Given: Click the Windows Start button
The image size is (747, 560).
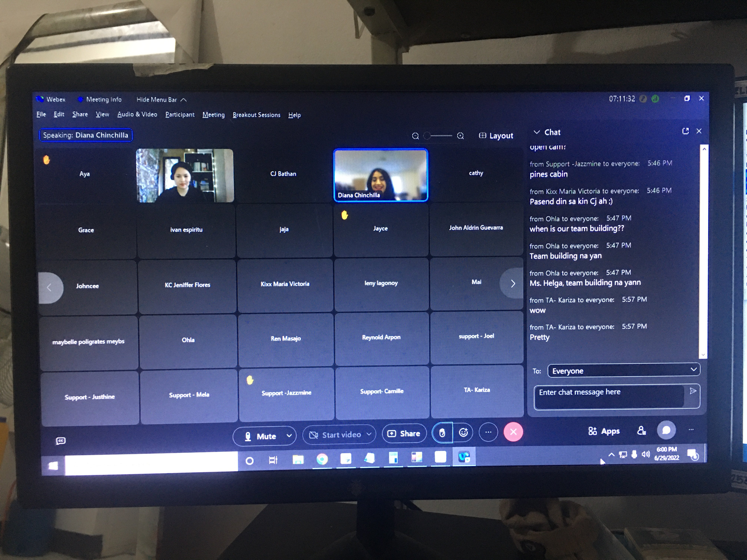Looking at the screenshot, I should (53, 466).
